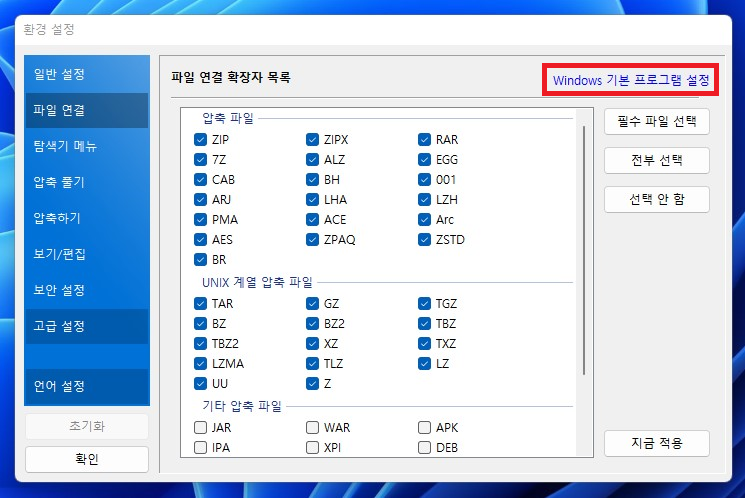Select the 파일 연결 sidebar item
This screenshot has width=745, height=498.
point(86,110)
